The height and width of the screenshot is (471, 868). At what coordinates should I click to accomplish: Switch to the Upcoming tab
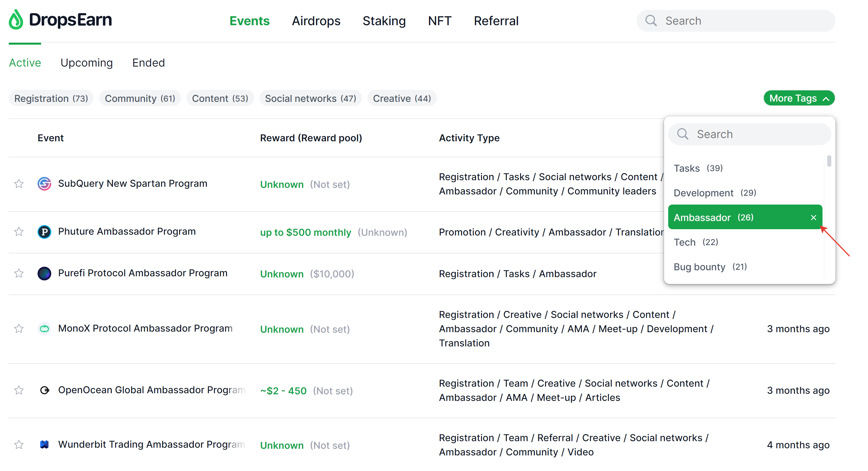(87, 63)
